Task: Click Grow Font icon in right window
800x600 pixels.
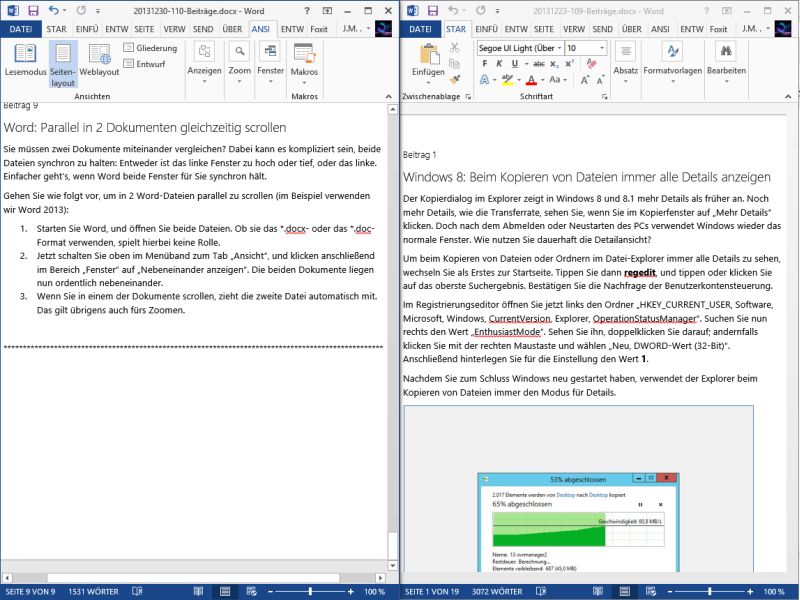Action: tap(585, 80)
